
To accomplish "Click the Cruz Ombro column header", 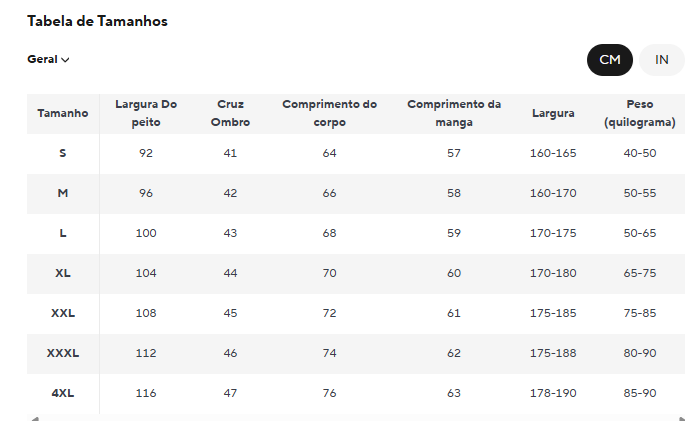I will point(230,114).
